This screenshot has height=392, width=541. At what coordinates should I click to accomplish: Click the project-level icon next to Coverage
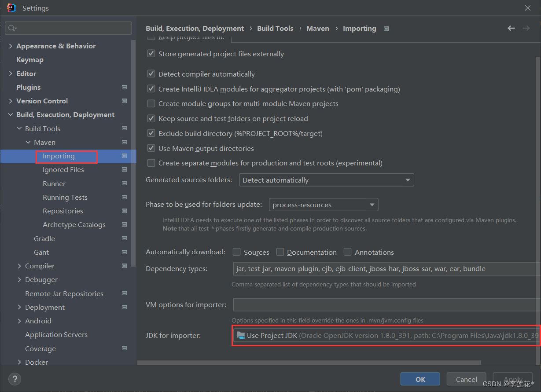(x=125, y=348)
